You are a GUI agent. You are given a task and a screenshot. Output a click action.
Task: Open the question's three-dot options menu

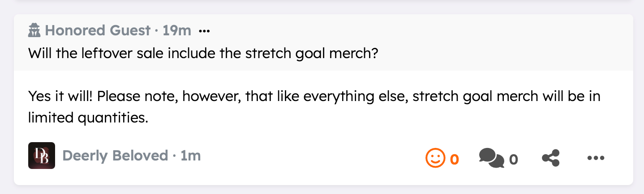[x=204, y=31]
